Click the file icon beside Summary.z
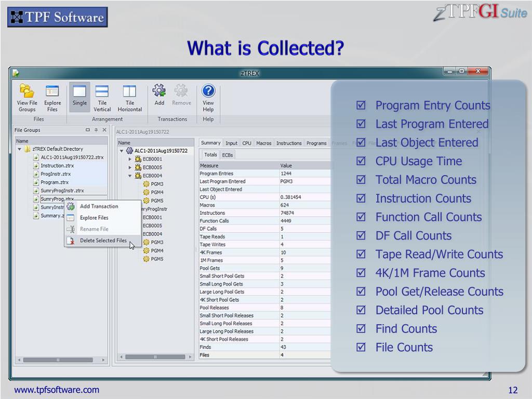532x399 pixels. click(x=36, y=216)
